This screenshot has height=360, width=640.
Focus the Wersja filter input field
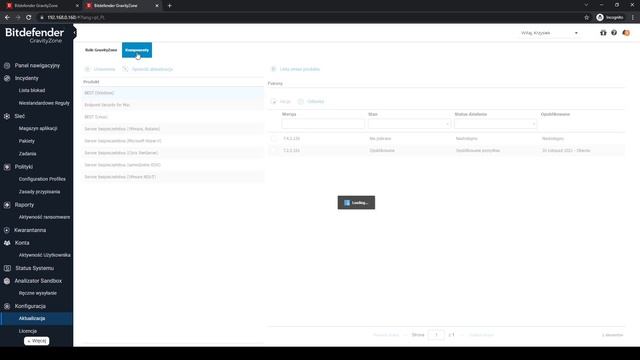(x=323, y=124)
